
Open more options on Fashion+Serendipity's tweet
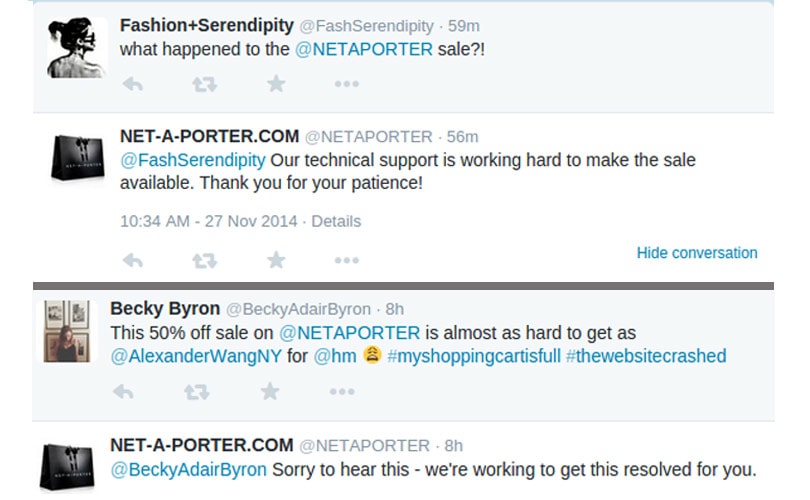click(x=346, y=85)
